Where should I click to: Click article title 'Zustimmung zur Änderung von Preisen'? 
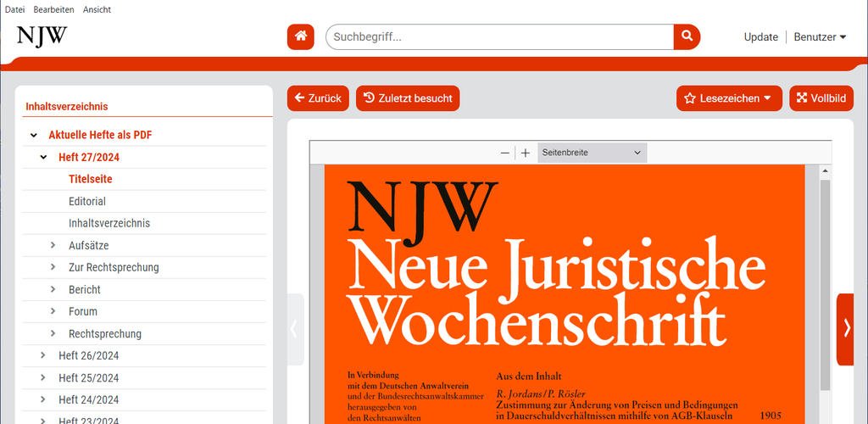(x=617, y=410)
